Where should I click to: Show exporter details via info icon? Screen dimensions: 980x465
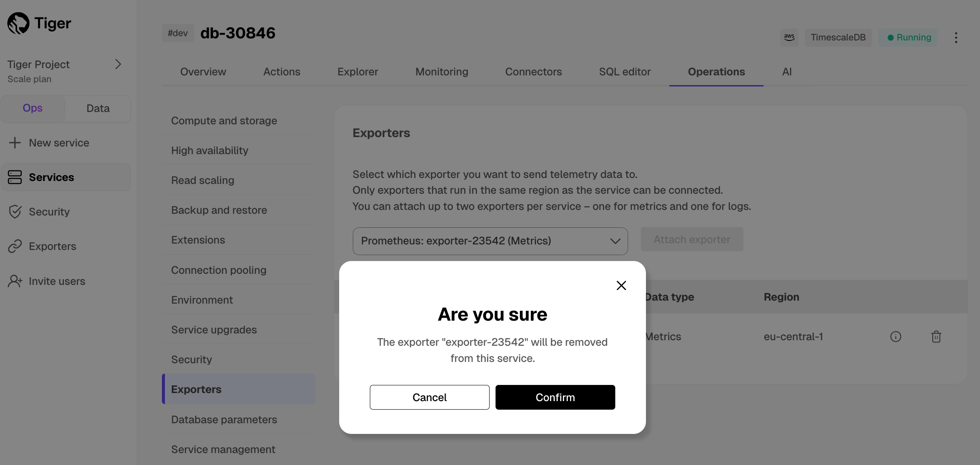coord(896,337)
